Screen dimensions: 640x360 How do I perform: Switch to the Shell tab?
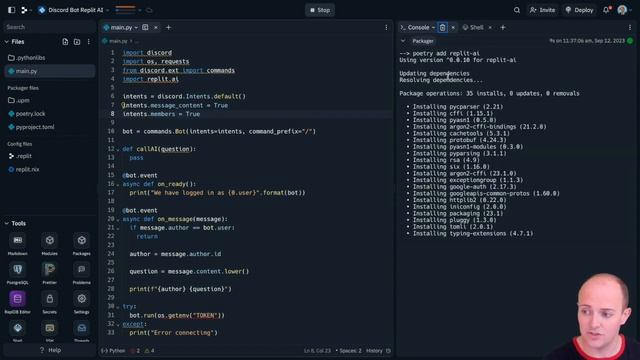tap(473, 27)
